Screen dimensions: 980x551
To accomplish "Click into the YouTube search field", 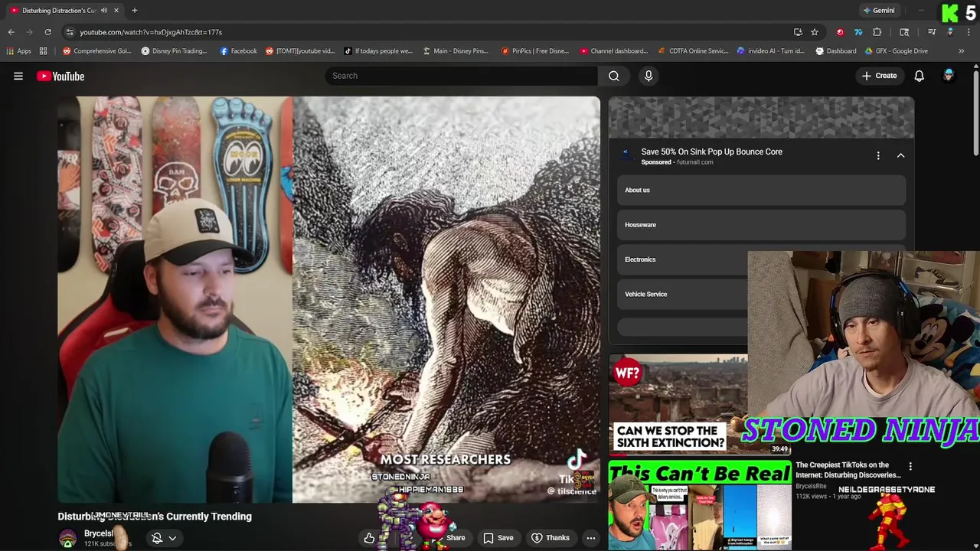I will [462, 76].
